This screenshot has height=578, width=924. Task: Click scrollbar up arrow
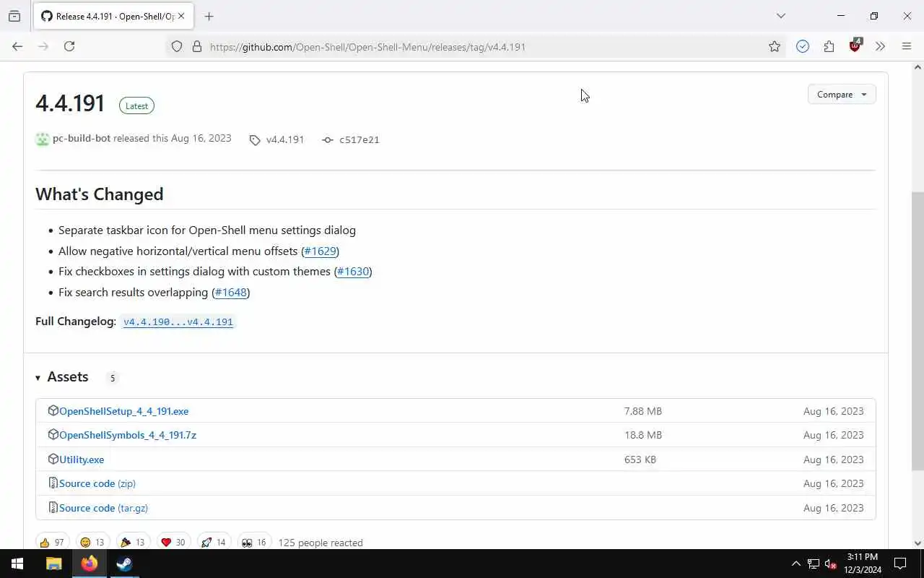(x=918, y=67)
